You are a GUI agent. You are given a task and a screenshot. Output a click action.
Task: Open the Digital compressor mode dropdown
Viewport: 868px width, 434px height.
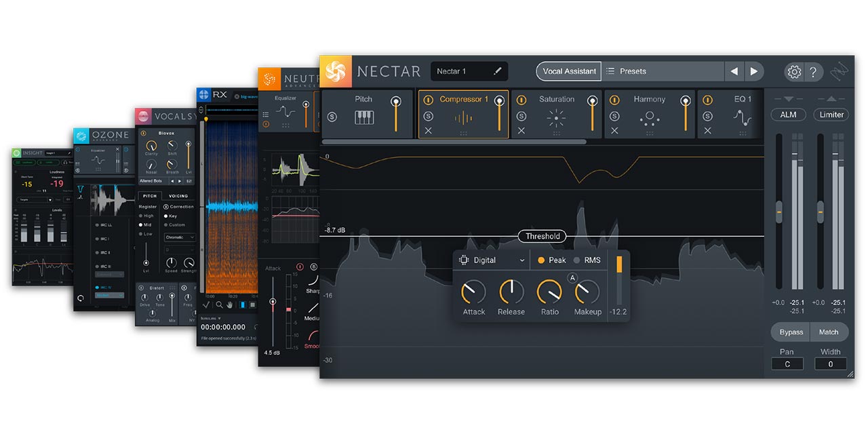(x=492, y=260)
